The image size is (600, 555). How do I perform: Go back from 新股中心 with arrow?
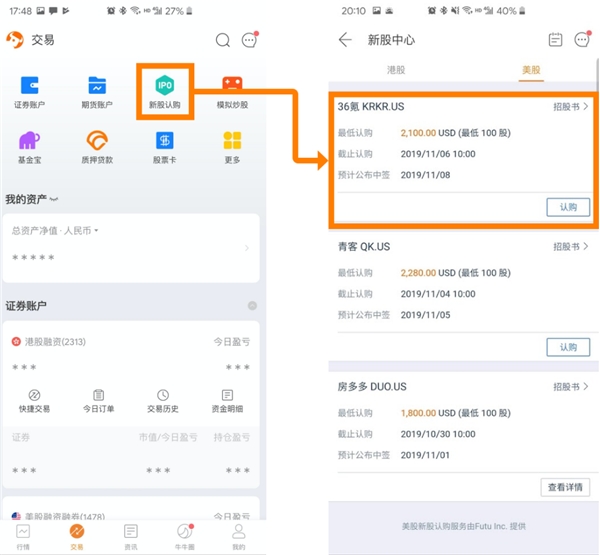tap(345, 40)
